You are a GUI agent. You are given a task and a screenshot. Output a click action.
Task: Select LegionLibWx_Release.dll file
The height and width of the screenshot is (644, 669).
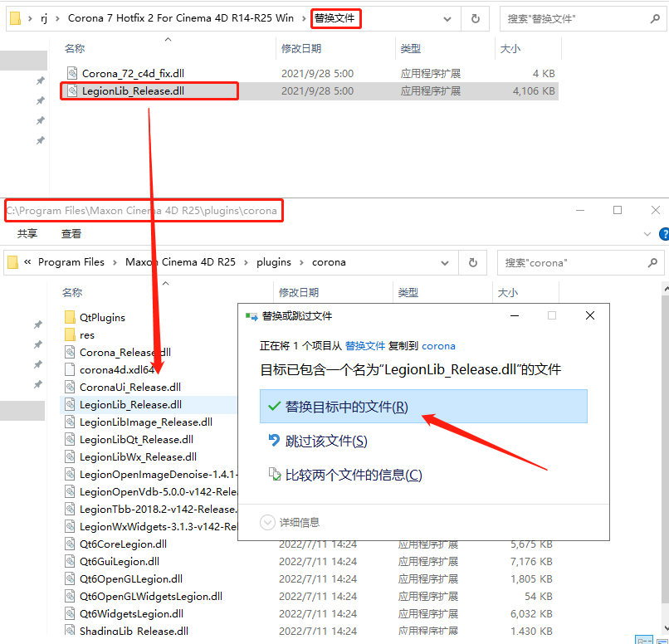click(x=139, y=457)
